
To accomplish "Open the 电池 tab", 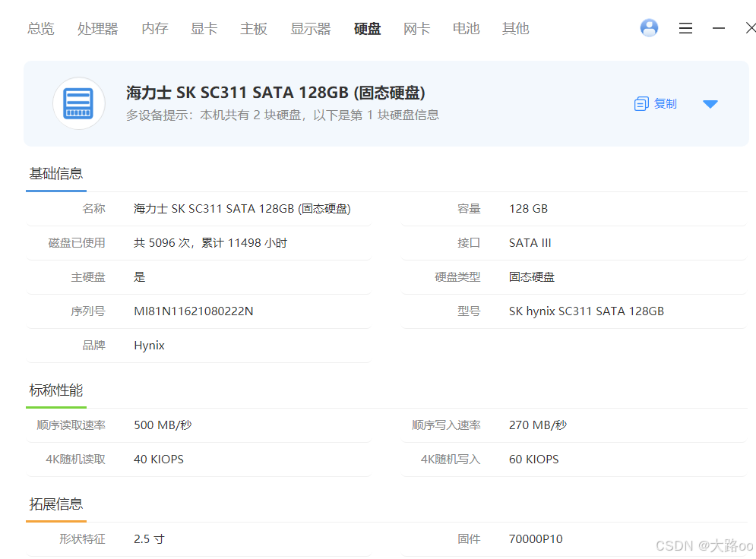I will click(x=467, y=29).
